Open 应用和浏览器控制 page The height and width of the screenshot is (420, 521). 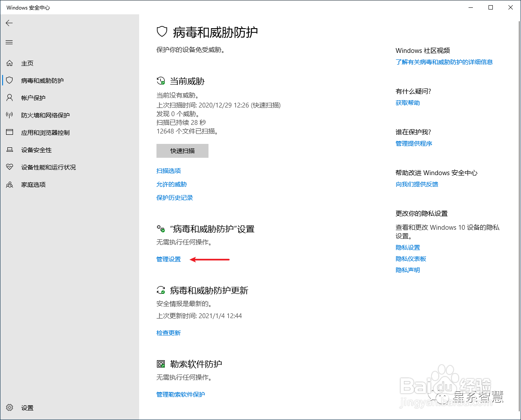tap(46, 133)
